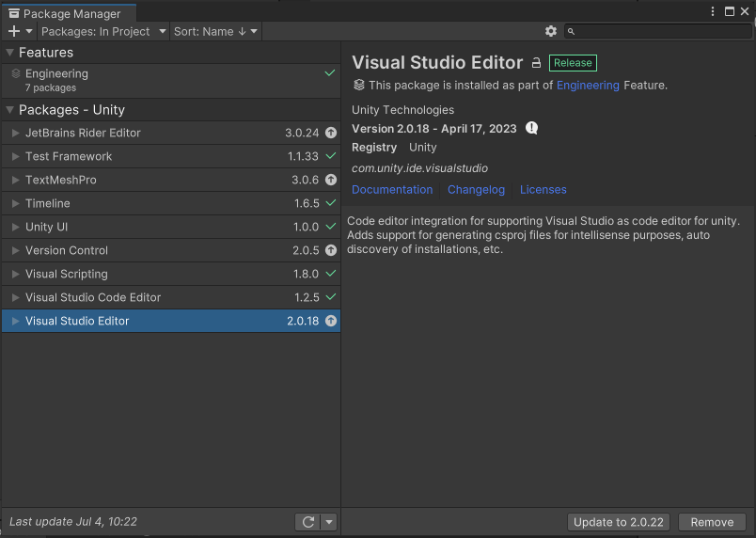Image resolution: width=756 pixels, height=538 pixels.
Task: Collapse the Packages - Unity section
Action: pos(9,110)
